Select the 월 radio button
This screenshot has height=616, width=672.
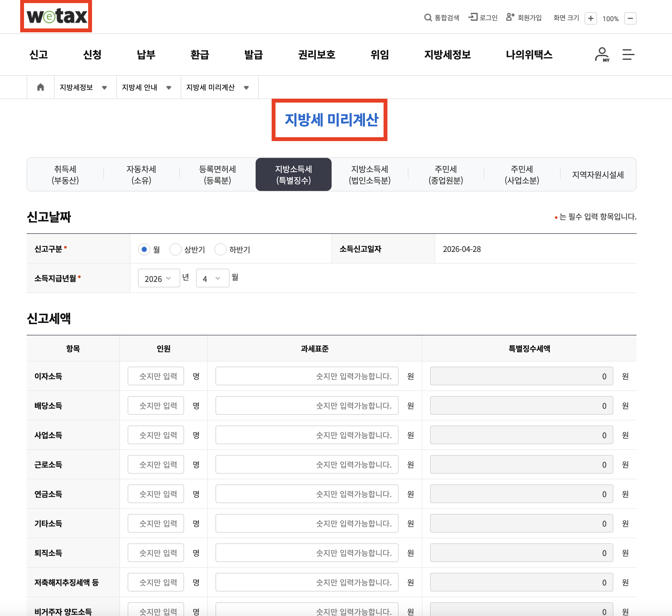click(144, 249)
